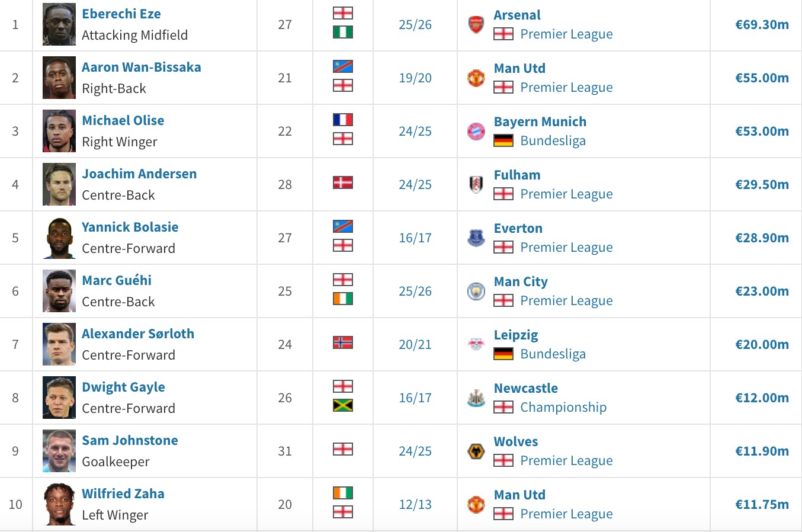Open season 16/17 for Dwight Gayle
The width and height of the screenshot is (802, 532).
(x=415, y=398)
